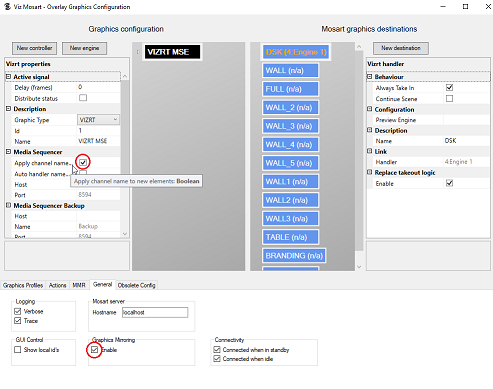493x389 pixels.
Task: Select the TABLE (n/a) destination block
Action: (x=290, y=237)
